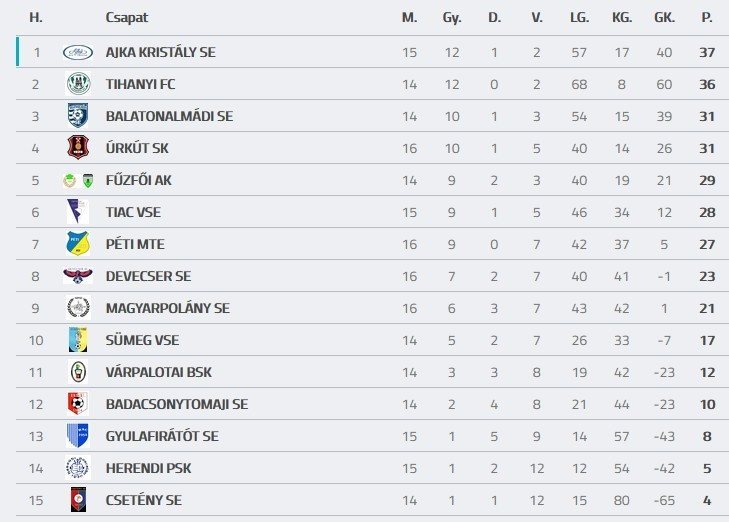Sort standings by the Gy. wins header
This screenshot has height=522, width=729.
(x=452, y=18)
